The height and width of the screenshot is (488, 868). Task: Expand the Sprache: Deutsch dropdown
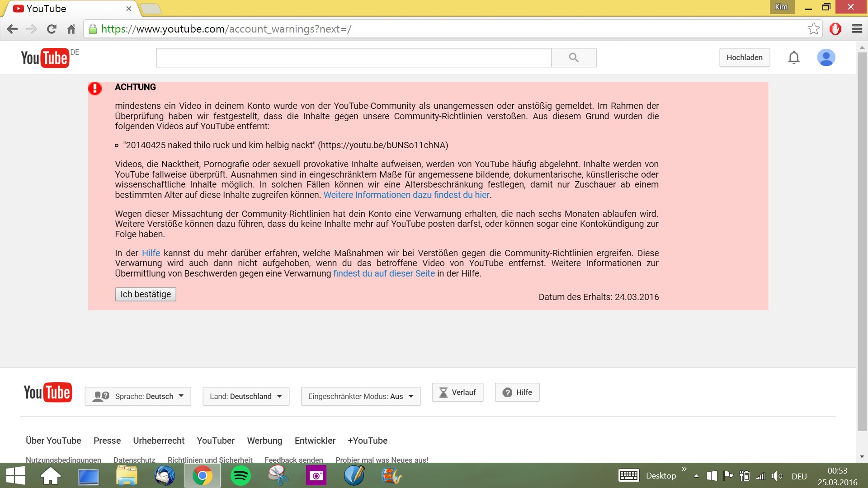pos(138,396)
